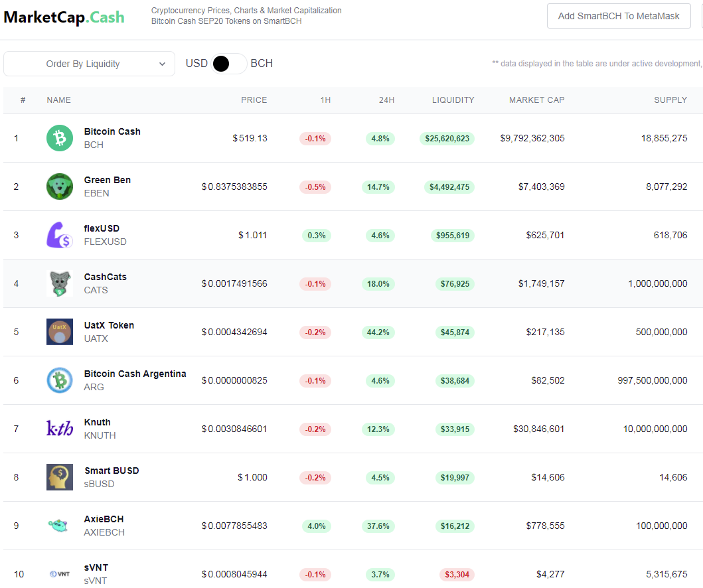Click the 37.6% 24H change badge
The image size is (703, 588).
click(x=378, y=526)
